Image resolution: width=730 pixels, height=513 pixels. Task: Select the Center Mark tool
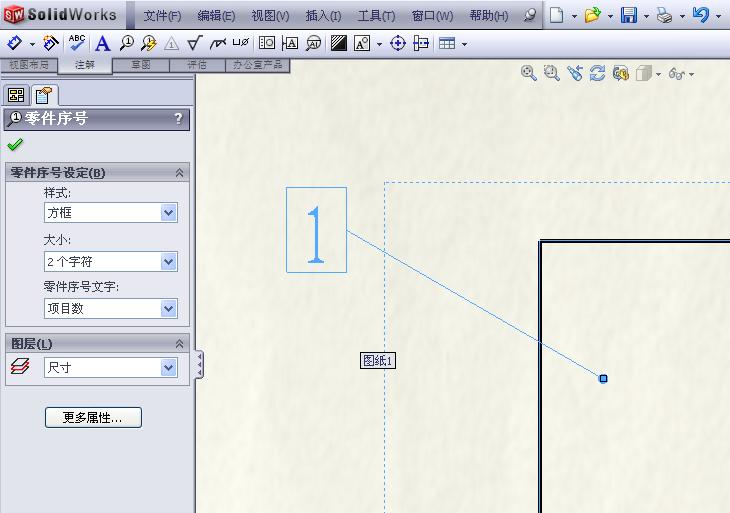398,43
